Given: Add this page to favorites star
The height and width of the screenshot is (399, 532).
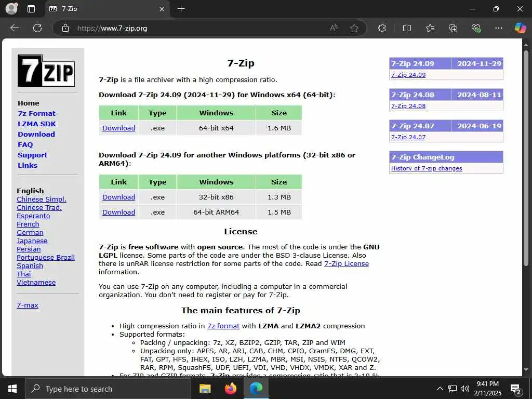Looking at the screenshot, I should point(354,28).
